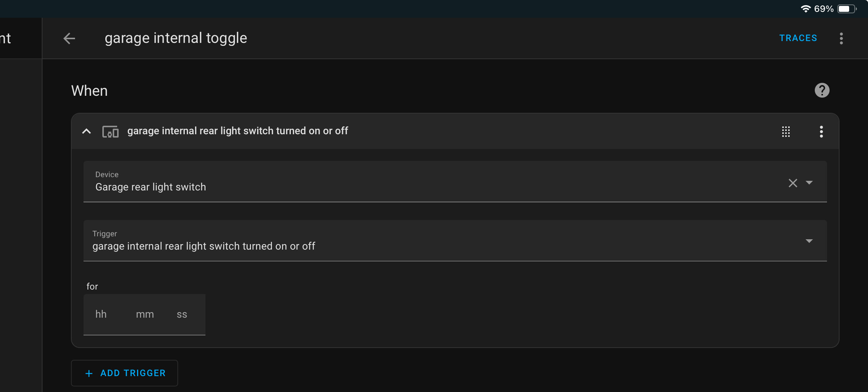Clear the selected Garage rear light switch device
The width and height of the screenshot is (868, 392).
coord(793,183)
